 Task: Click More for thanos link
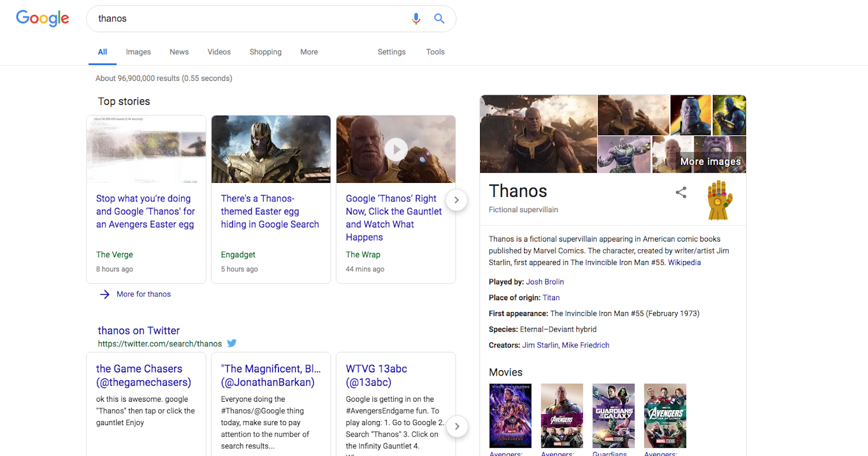(144, 294)
